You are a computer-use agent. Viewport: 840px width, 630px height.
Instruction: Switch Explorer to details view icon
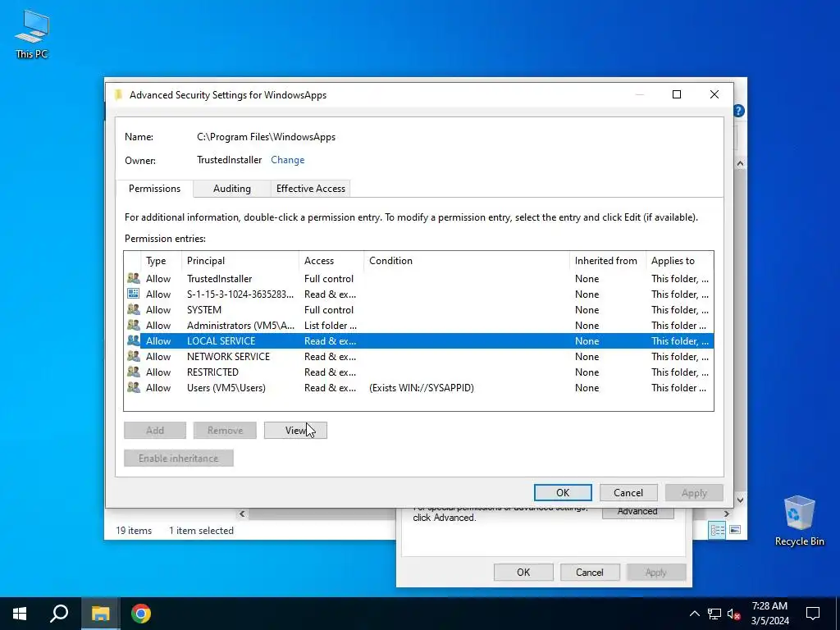[717, 531]
